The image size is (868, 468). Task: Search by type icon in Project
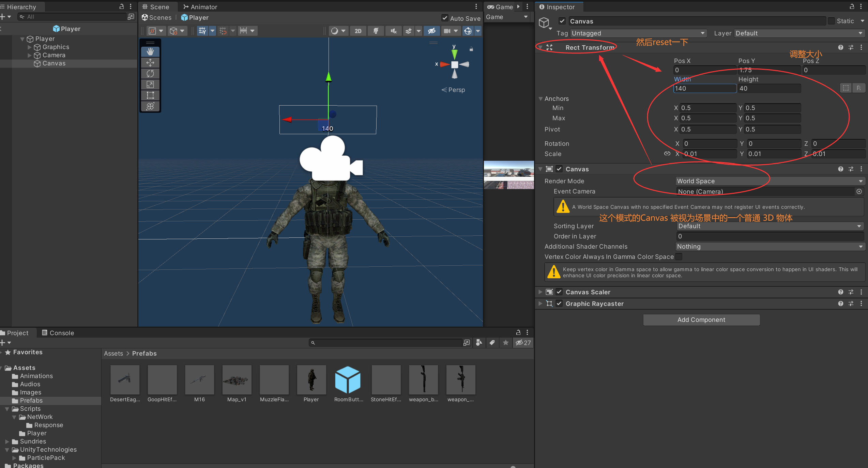[x=479, y=343]
